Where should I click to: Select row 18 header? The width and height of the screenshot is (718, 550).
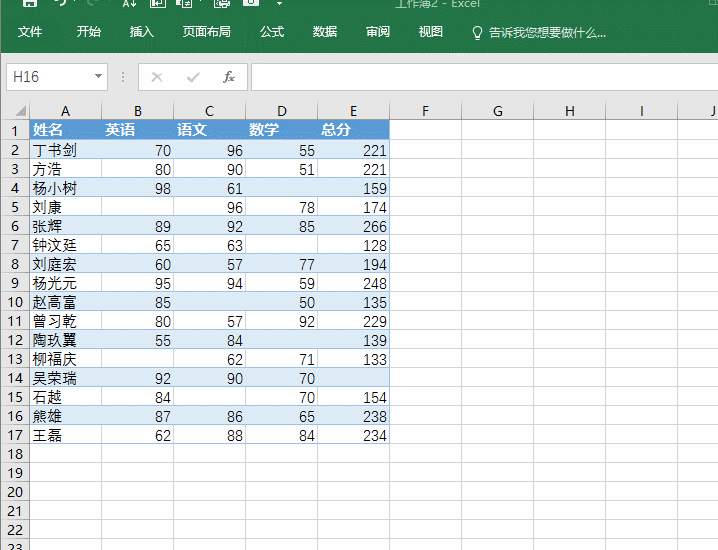[x=15, y=454]
